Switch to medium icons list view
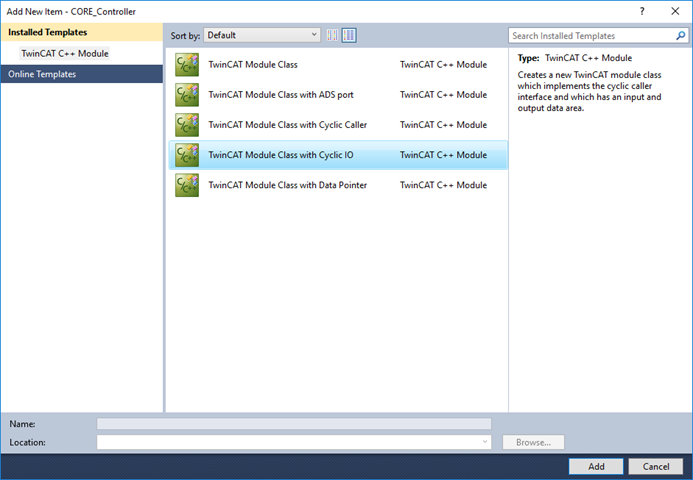Viewport: 693px width, 480px height. click(x=349, y=35)
